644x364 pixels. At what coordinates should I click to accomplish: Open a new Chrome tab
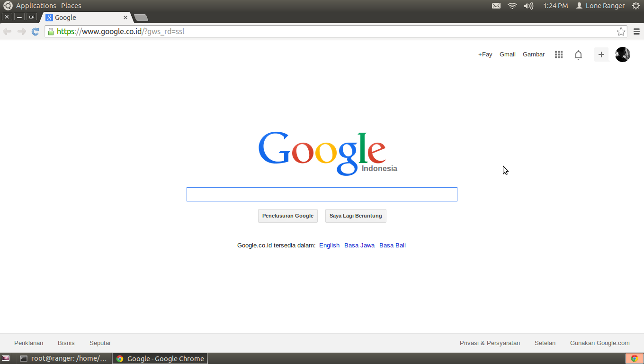[x=141, y=18]
